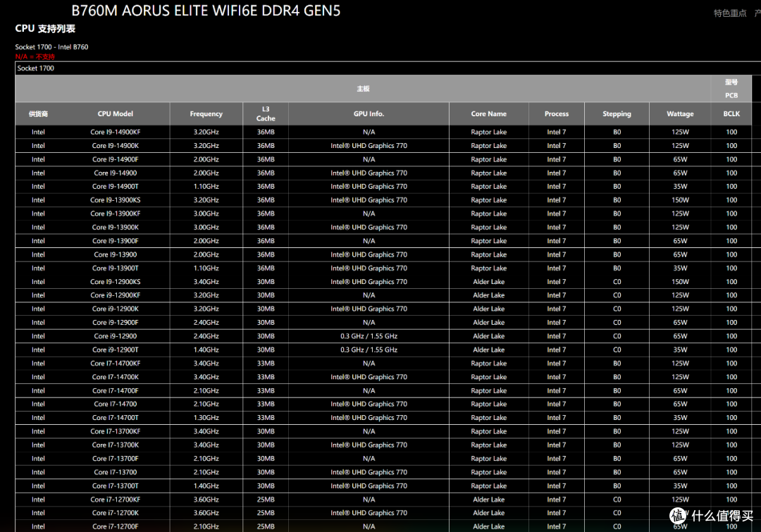Click 0.3 GHz / 1.55 GHz in Core i9-12900T row
The height and width of the screenshot is (532, 761).
369,349
